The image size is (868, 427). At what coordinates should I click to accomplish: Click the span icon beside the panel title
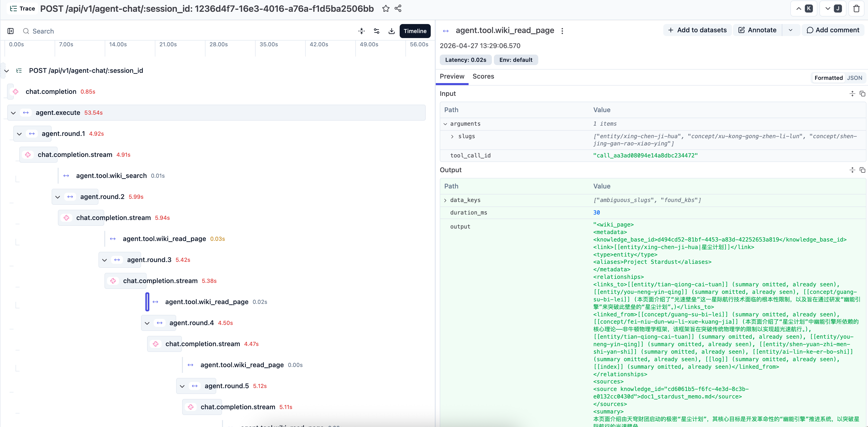pos(446,31)
